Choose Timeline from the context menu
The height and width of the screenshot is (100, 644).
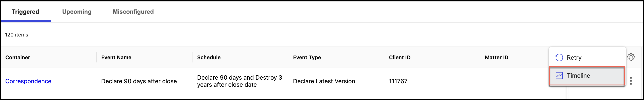[x=578, y=76]
